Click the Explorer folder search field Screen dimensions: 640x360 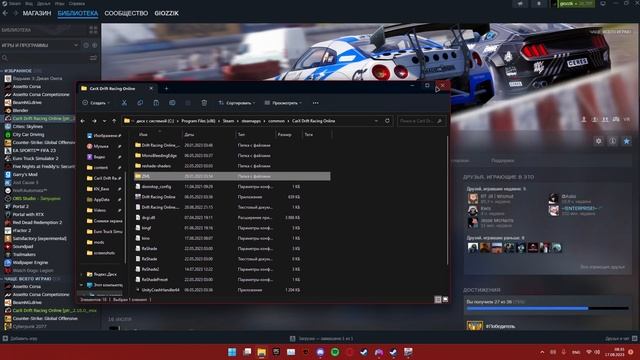[x=421, y=121]
